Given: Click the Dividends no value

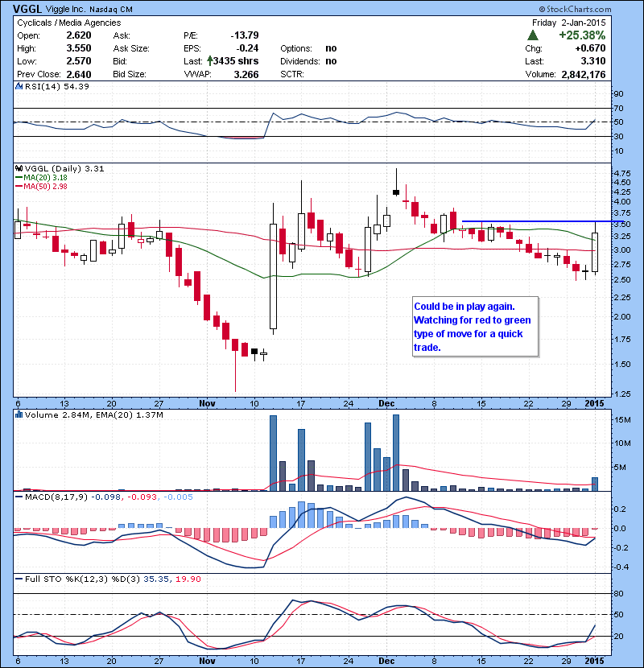Looking at the screenshot, I should (x=331, y=61).
